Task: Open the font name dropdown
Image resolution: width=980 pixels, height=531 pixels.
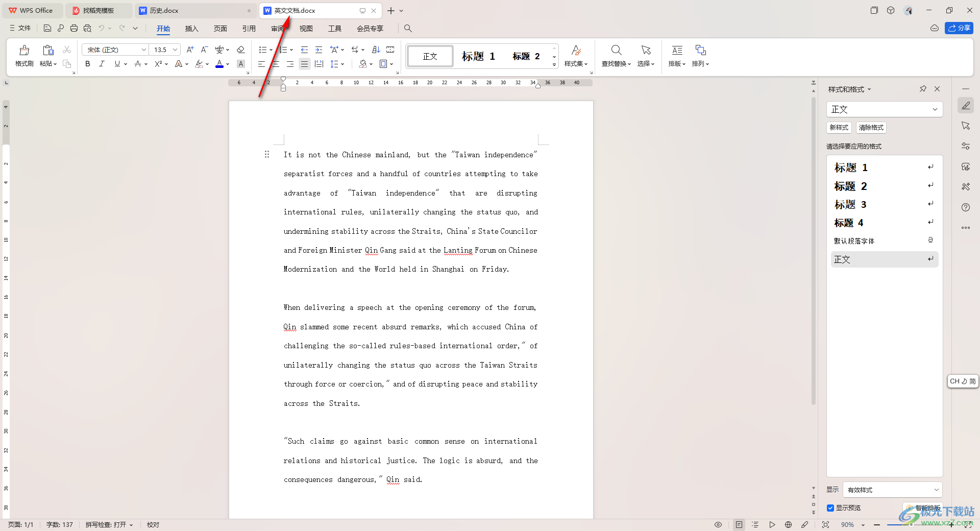Action: pos(144,50)
